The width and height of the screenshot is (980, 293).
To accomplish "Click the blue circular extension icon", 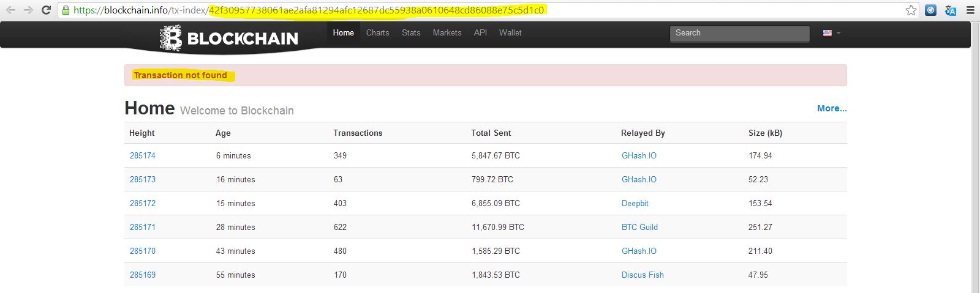I will (x=930, y=10).
